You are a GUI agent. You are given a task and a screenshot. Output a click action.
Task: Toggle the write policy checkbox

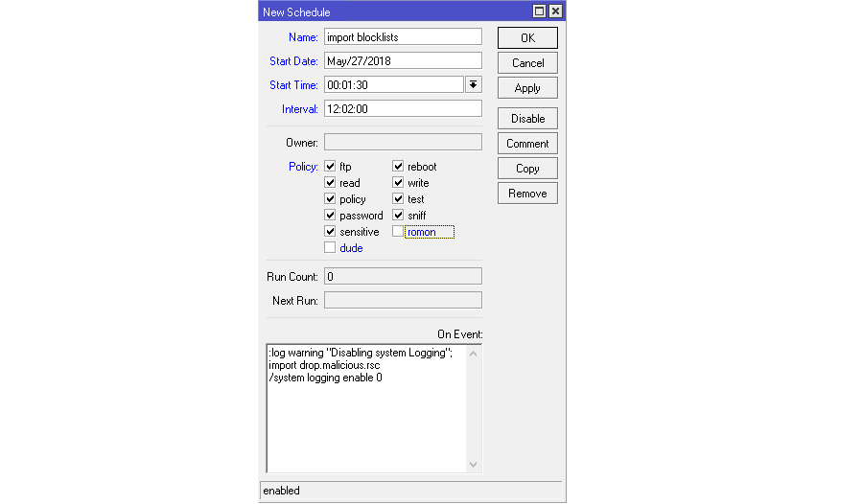(x=398, y=183)
